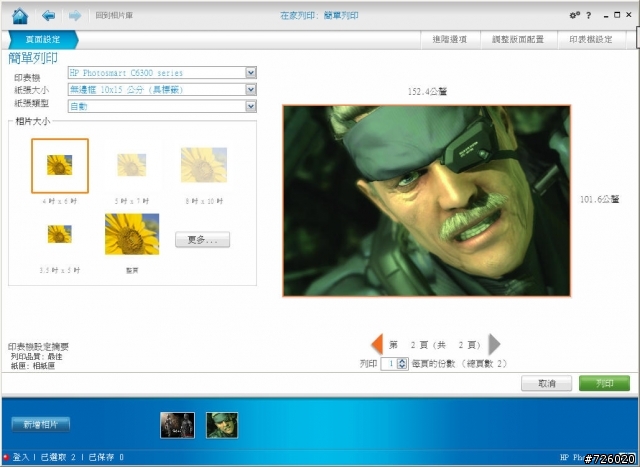Click the copies count spinner arrows
The width and height of the screenshot is (640, 467).
tap(402, 363)
